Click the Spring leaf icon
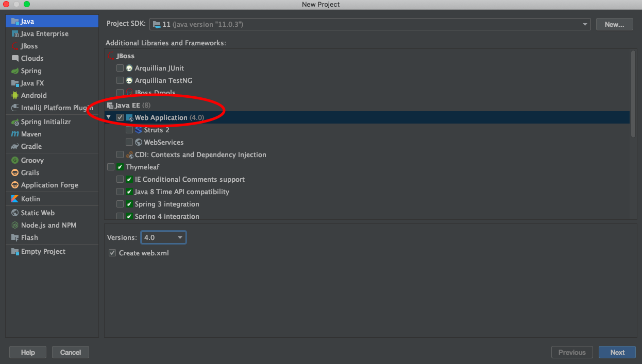This screenshot has height=364, width=642. (15, 71)
